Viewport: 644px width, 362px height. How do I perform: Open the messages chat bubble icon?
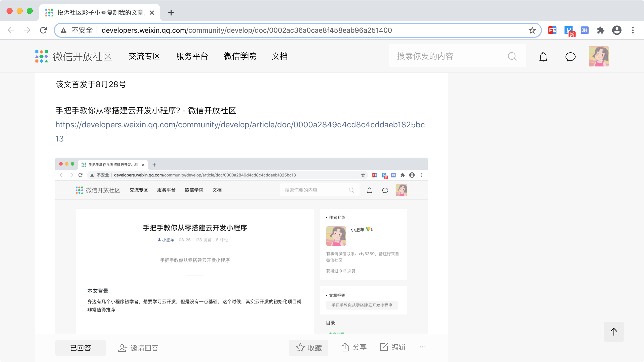(570, 57)
